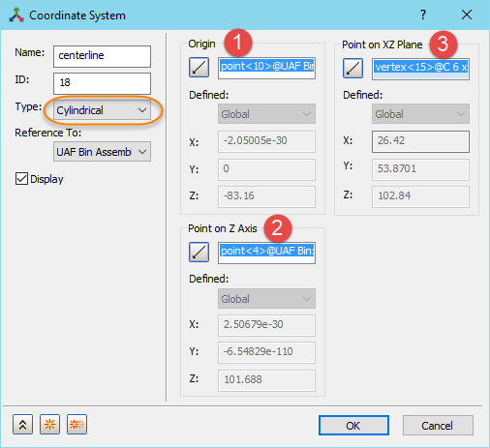The image size is (490, 448).
Task: Click the Origin Z field -83.16
Action: 266,196
